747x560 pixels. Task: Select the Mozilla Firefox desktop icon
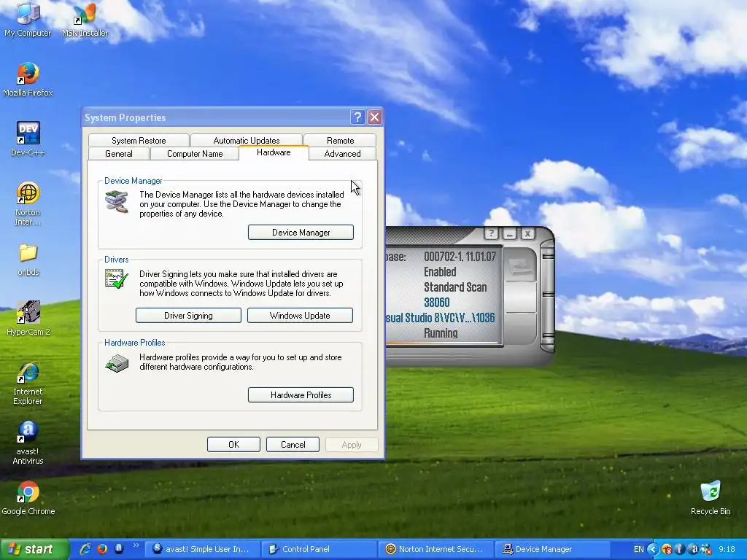(28, 79)
